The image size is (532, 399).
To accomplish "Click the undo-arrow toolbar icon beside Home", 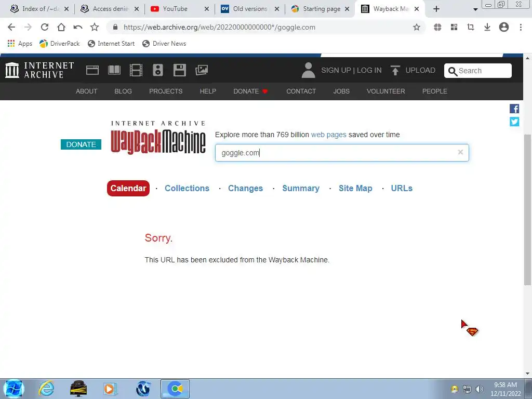I will (78, 27).
